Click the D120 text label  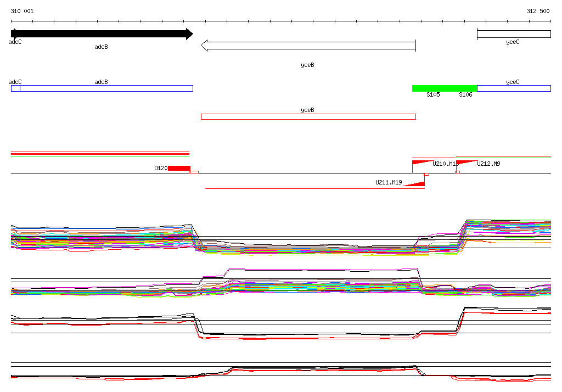pyautogui.click(x=161, y=168)
